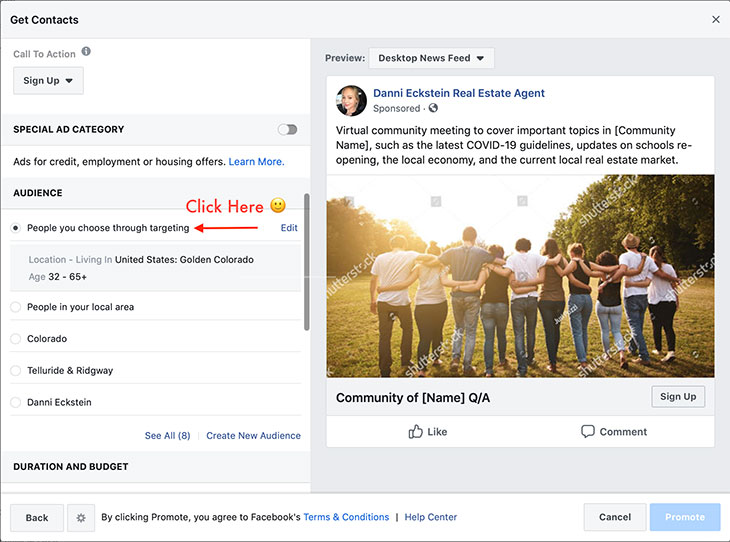The width and height of the screenshot is (730, 542).
Task: Click the Community of [Name] Q/A headline
Action: 413,398
